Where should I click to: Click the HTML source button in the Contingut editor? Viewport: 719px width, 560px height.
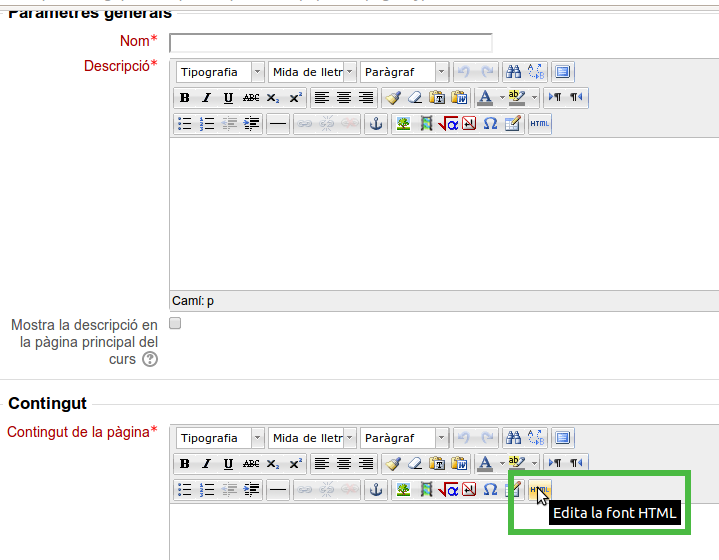tap(540, 490)
